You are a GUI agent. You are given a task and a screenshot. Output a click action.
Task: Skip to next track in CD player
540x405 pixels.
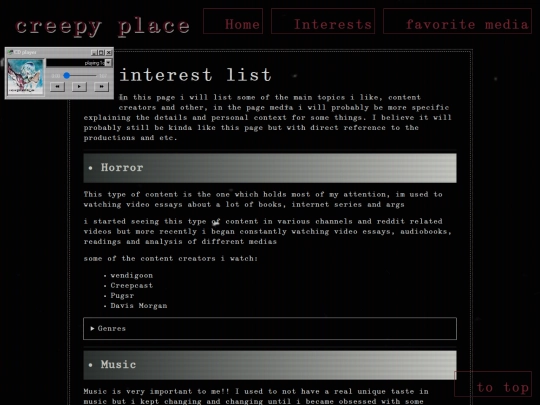tap(101, 87)
